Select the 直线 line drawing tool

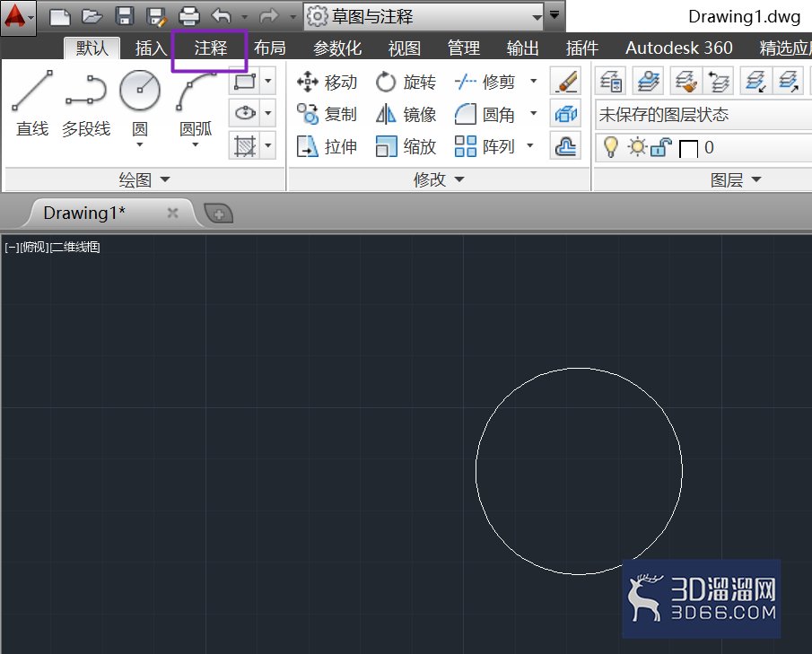[x=32, y=103]
